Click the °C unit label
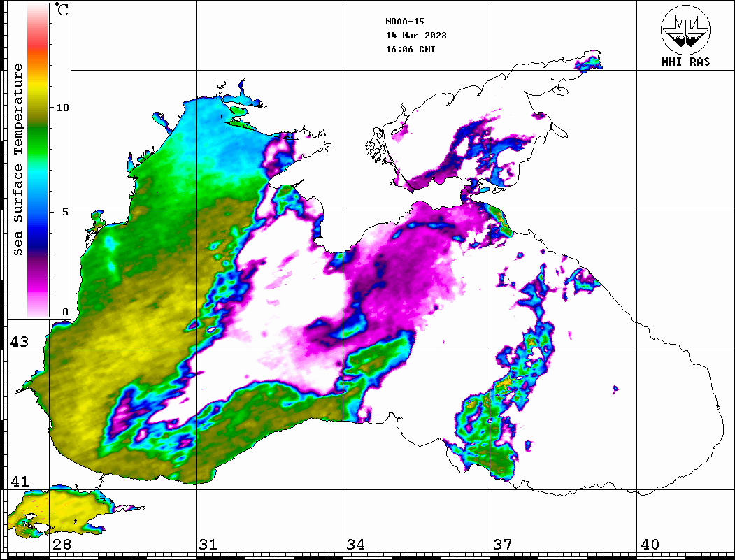Screen dimensions: 735x560 62,10
